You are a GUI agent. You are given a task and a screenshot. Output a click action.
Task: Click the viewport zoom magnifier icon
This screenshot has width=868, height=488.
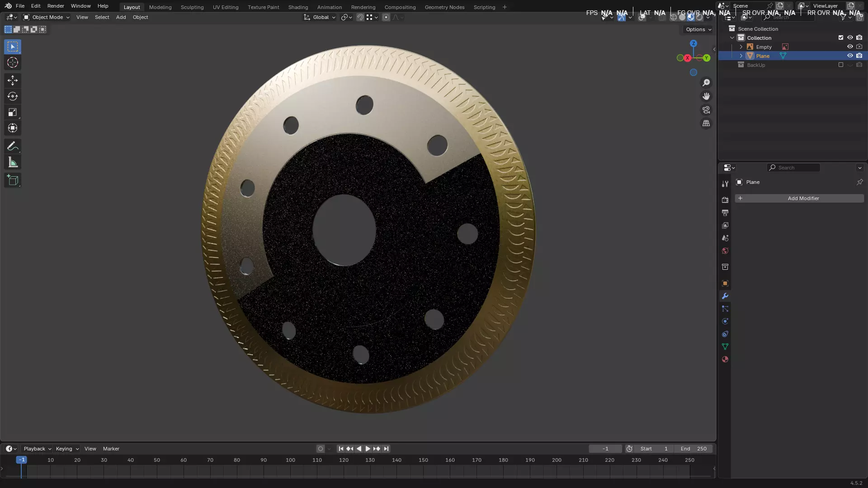pyautogui.click(x=706, y=83)
